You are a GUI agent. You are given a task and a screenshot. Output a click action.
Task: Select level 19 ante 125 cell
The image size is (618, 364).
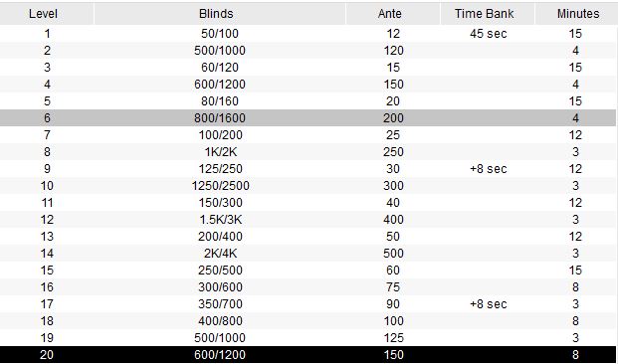[x=393, y=338]
